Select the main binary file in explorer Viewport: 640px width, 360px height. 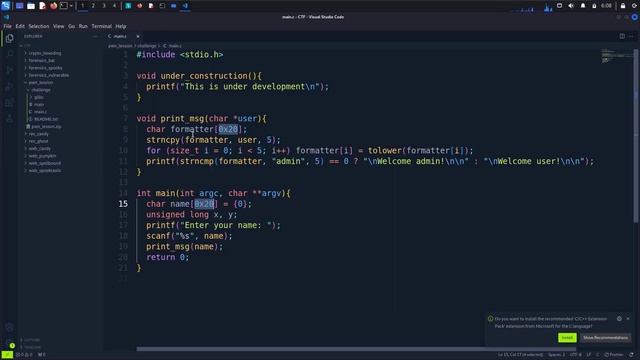tap(39, 104)
